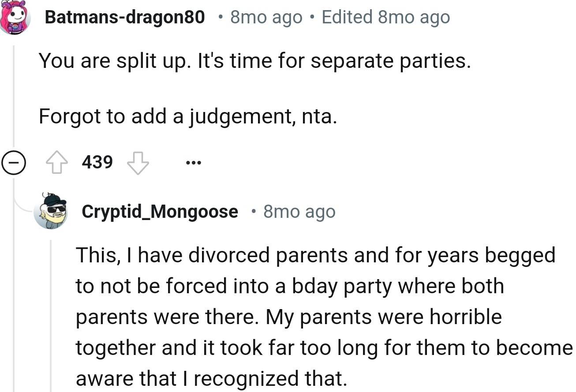Screen dimensions: 576x392
Task: Click the "You are split up" comment text
Action: click(x=255, y=60)
